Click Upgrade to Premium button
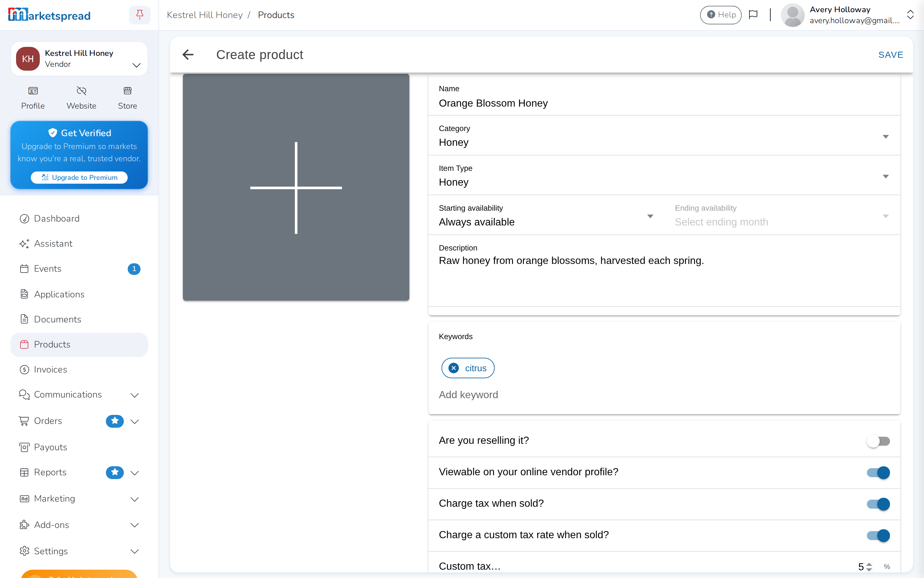Screen dimensions: 924x578 pos(79,177)
